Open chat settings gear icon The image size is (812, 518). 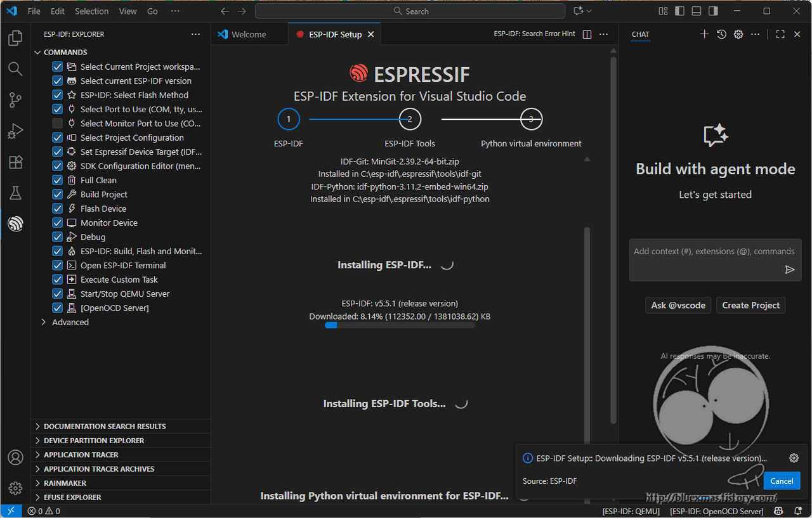point(738,34)
